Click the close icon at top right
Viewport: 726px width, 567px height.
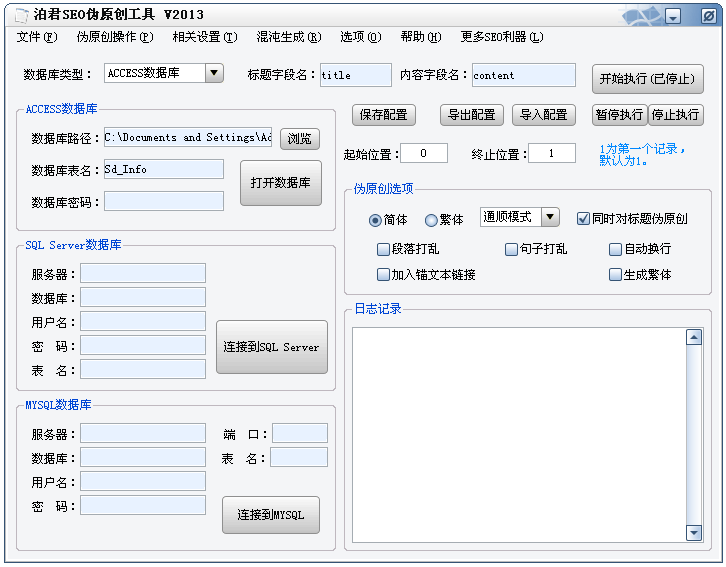point(707,15)
